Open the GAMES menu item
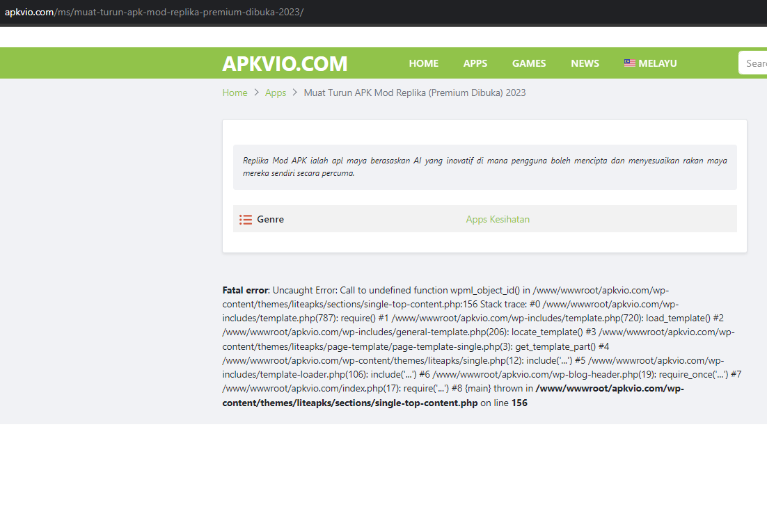 [x=529, y=63]
